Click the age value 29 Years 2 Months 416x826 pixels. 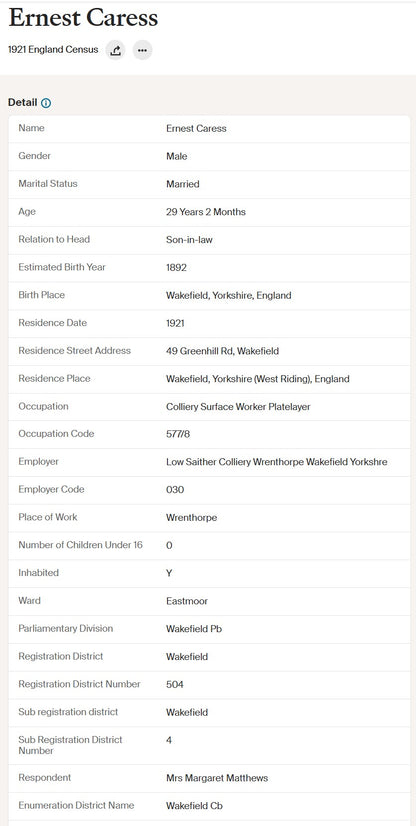click(x=206, y=212)
